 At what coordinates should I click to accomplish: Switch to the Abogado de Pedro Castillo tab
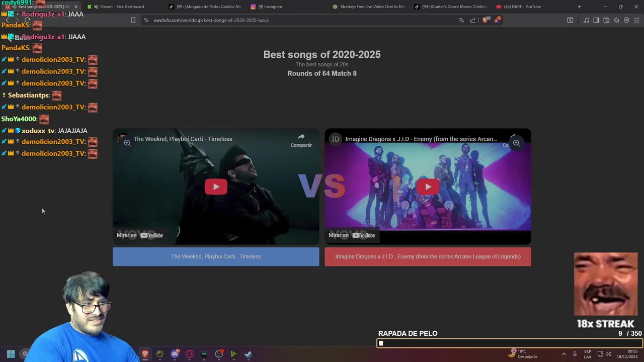(x=205, y=7)
